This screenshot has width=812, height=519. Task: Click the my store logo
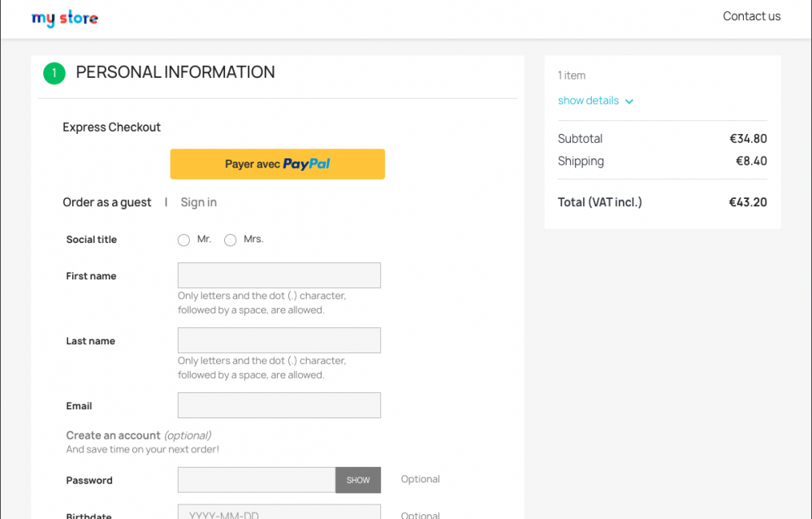click(x=64, y=18)
